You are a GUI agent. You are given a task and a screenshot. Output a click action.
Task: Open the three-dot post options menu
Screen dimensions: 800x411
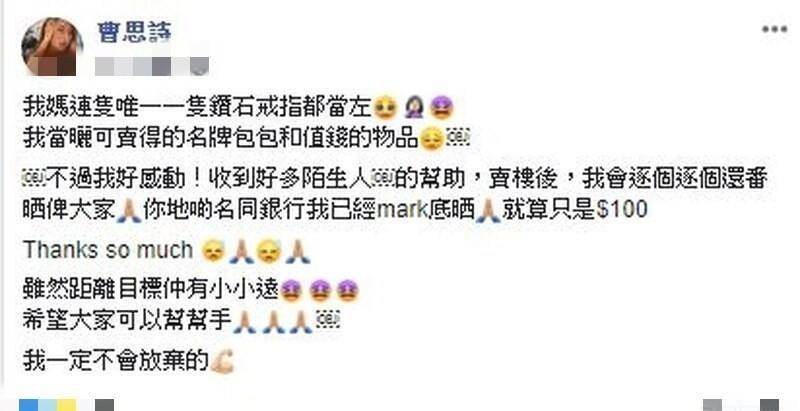pos(774,30)
